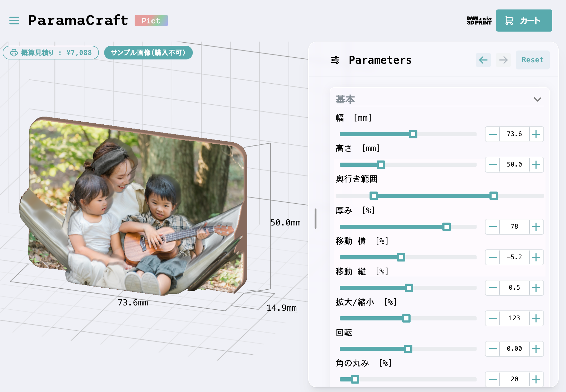The image size is (566, 392).
Task: Click the minus icon for height (高さ)
Action: [493, 165]
